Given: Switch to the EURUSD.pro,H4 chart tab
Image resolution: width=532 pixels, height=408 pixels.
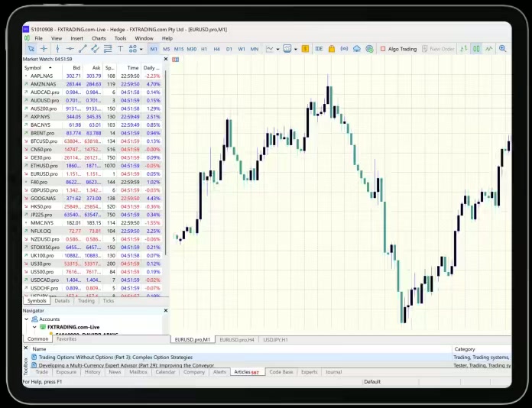Looking at the screenshot, I should (237, 339).
